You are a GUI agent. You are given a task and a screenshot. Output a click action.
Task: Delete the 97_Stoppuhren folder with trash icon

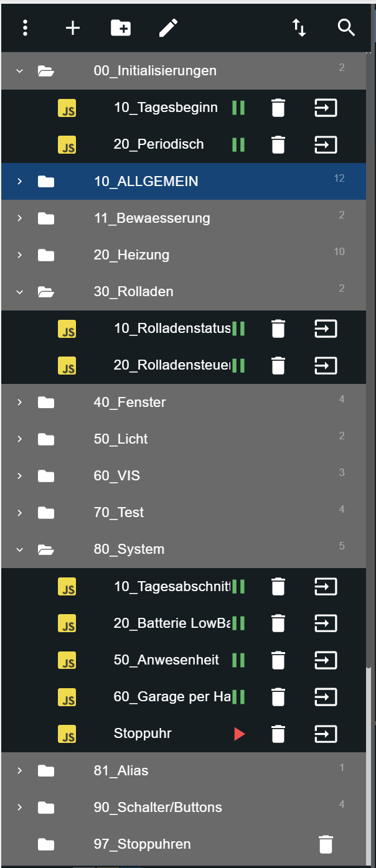326,844
